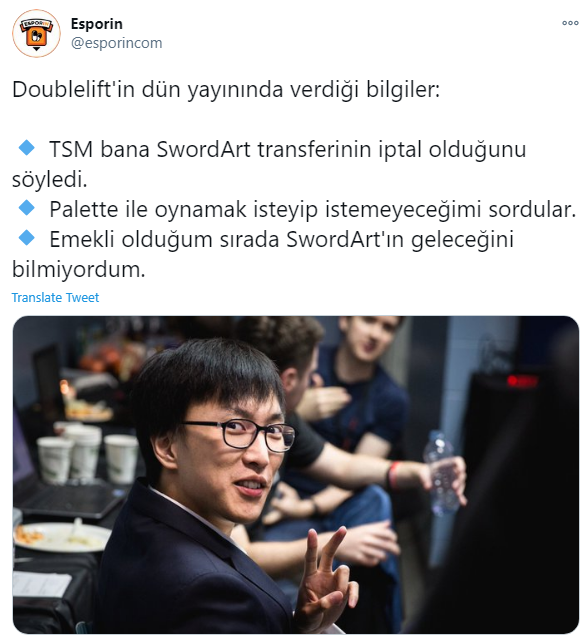Screen dimensions: 587x636
Task: Click the word SwordArt in first bullet
Action: pyautogui.click(x=204, y=149)
